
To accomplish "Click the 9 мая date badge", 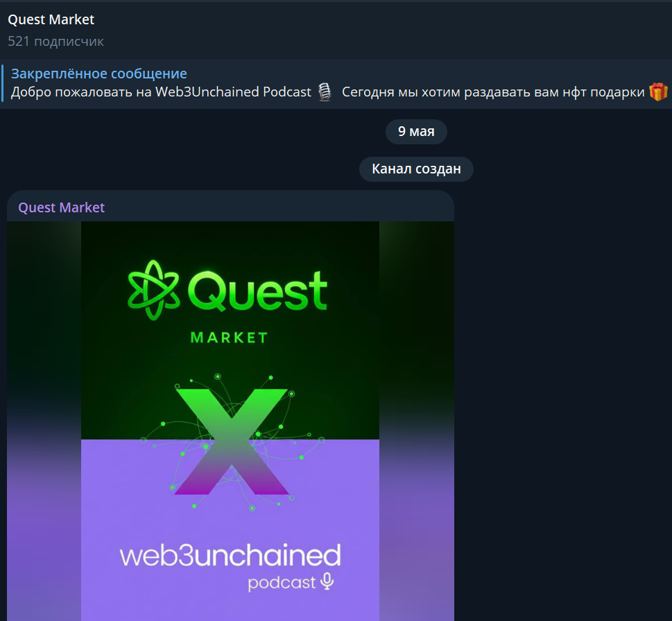I will point(416,132).
